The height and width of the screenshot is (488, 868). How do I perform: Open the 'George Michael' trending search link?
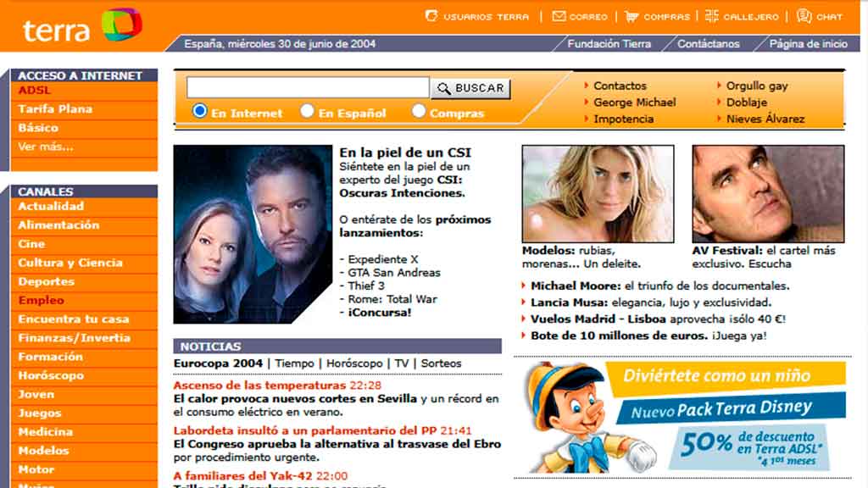tap(634, 103)
